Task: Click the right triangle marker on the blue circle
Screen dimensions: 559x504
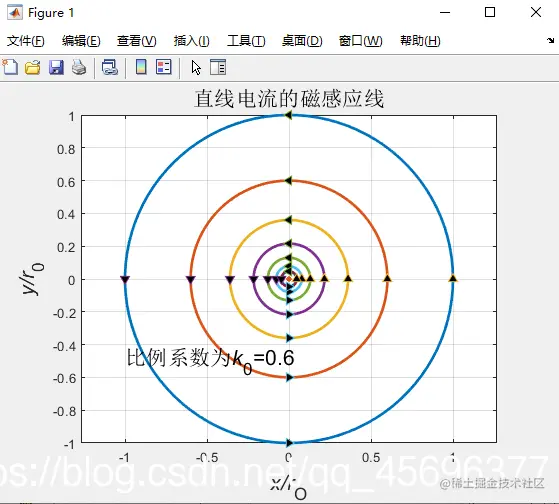Action: [x=453, y=278]
